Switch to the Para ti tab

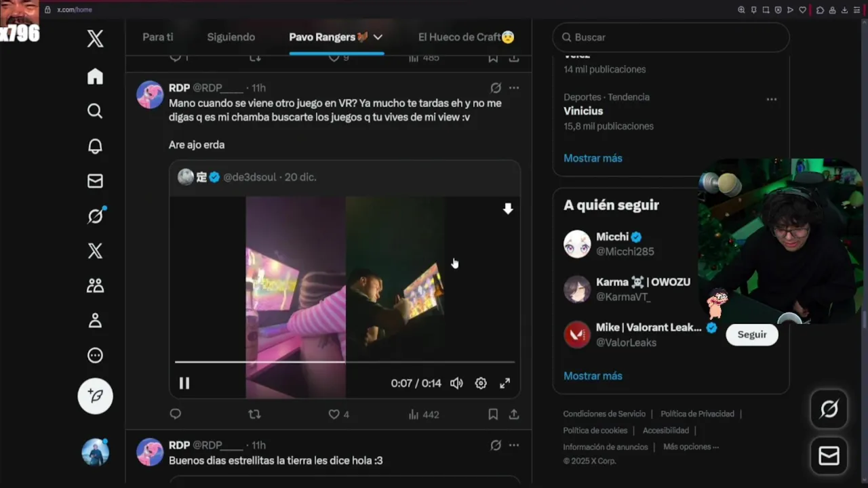pyautogui.click(x=158, y=37)
